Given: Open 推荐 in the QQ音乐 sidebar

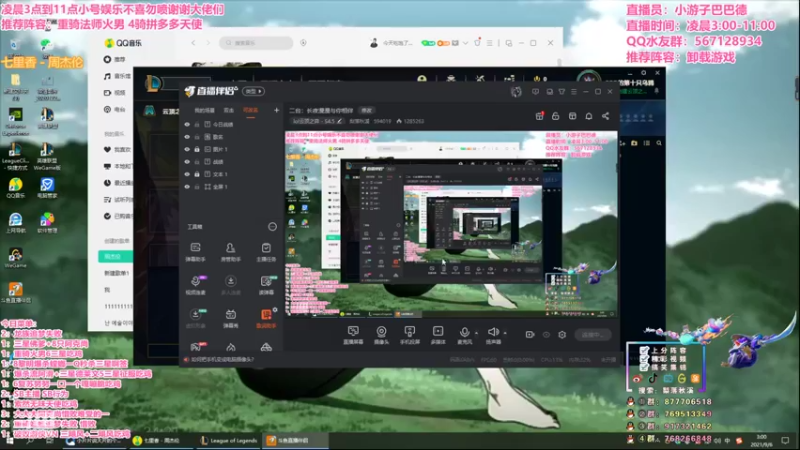Looking at the screenshot, I should pyautogui.click(x=115, y=60).
